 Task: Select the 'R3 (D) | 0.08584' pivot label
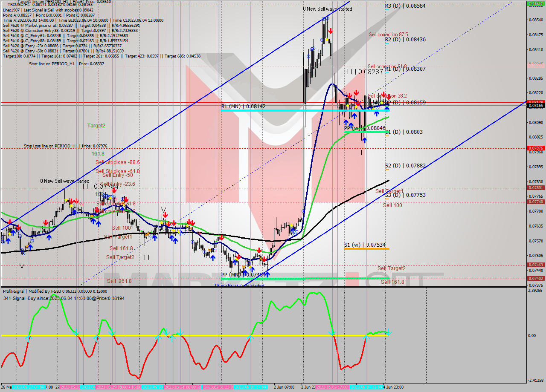point(405,5)
